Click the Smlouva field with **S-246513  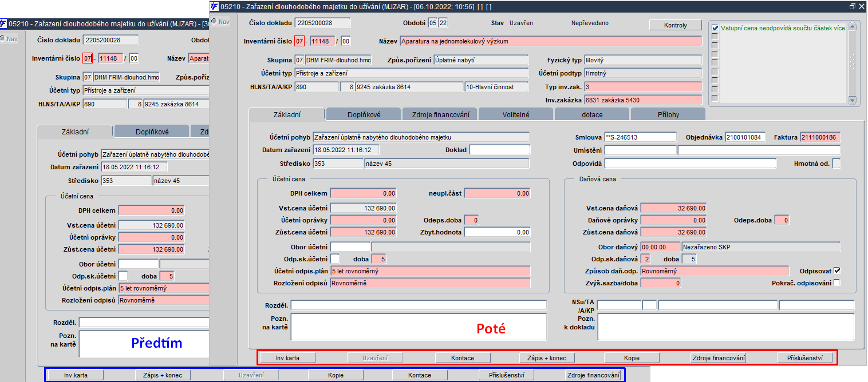[641, 137]
